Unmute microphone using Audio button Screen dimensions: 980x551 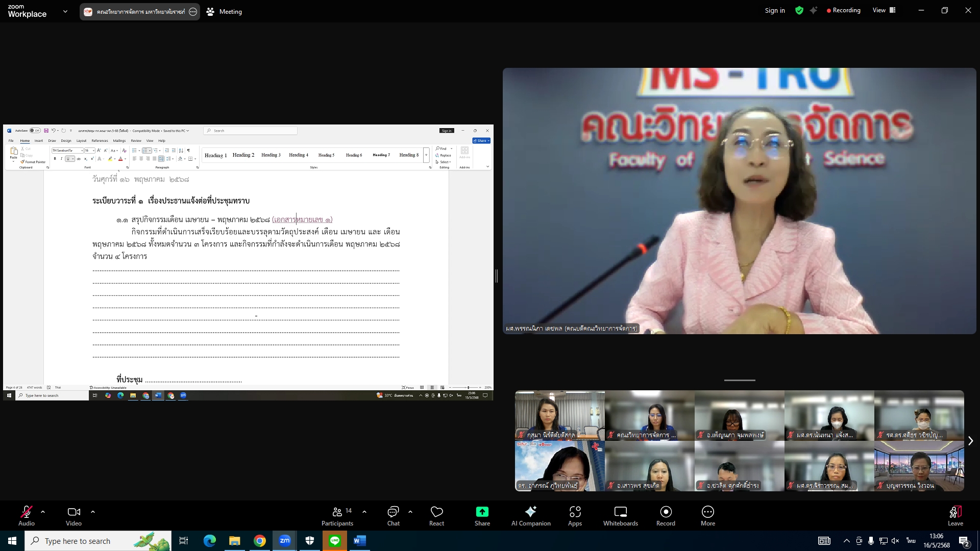point(27,512)
